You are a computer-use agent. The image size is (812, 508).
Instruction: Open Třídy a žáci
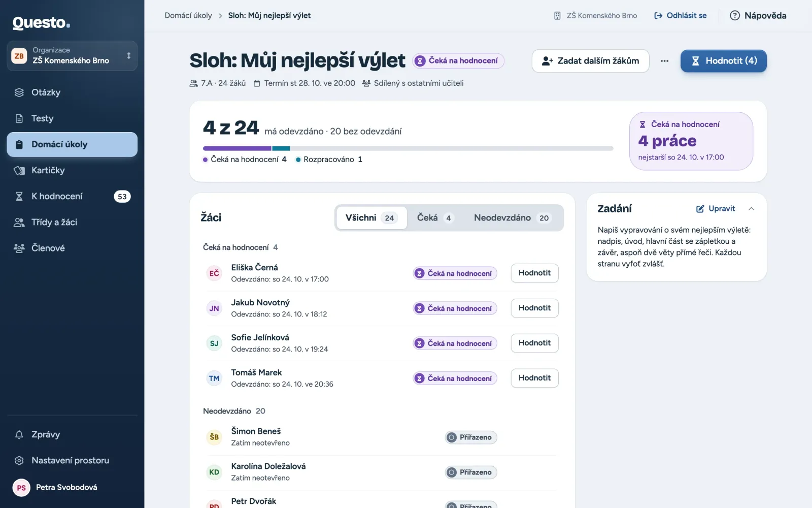tap(72, 222)
